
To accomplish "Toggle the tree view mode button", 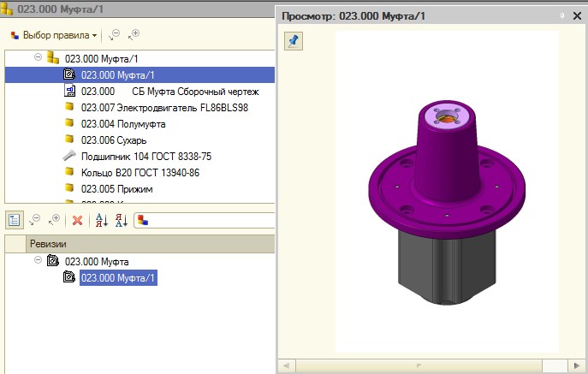I will point(15,220).
